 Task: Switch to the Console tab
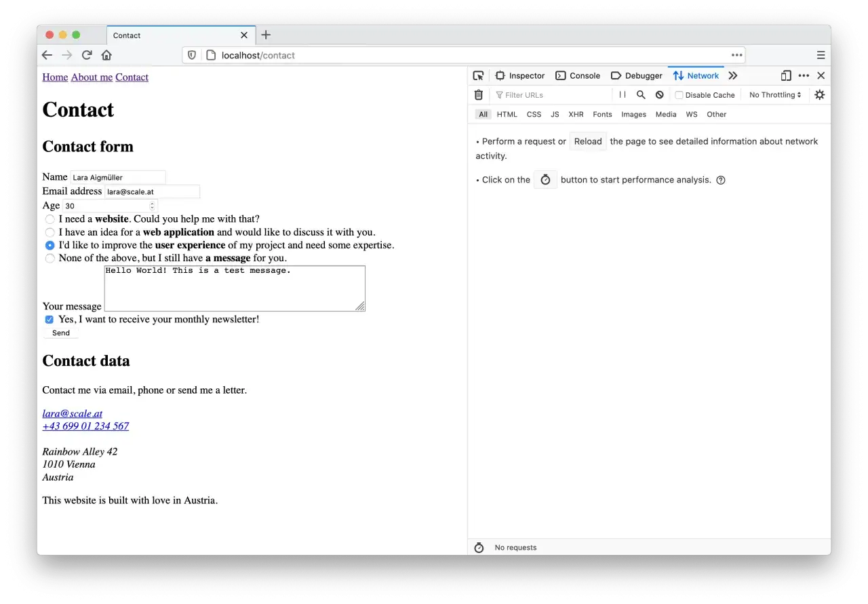578,75
